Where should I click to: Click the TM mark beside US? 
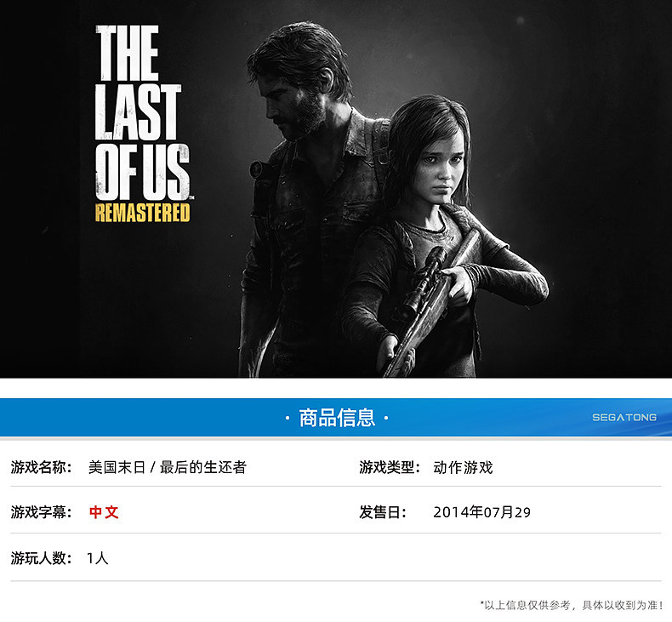point(191,197)
